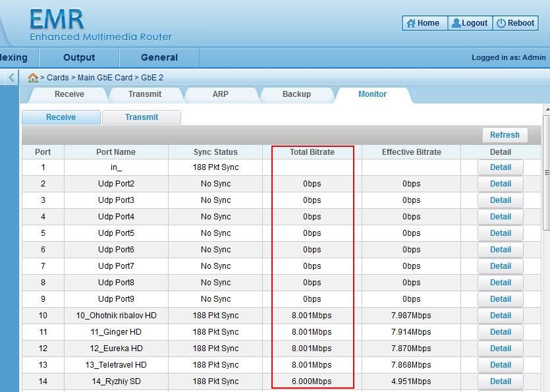Open Detail for 14_Ryzhiy SD
The height and width of the screenshot is (392, 550).
click(501, 381)
